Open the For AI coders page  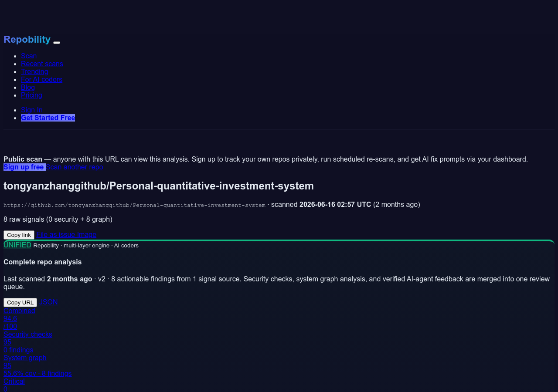click(x=41, y=79)
